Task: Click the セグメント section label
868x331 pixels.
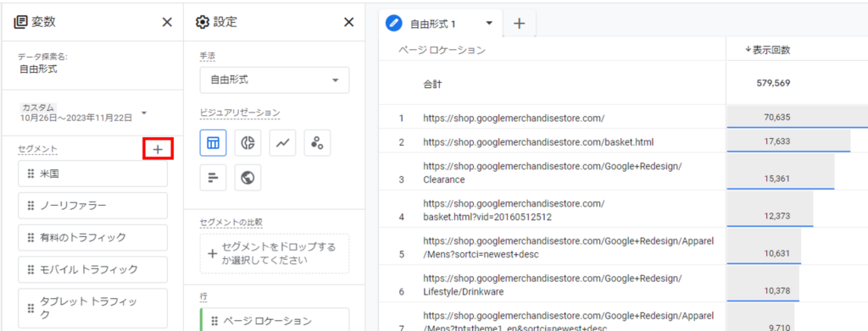Action: (37, 149)
